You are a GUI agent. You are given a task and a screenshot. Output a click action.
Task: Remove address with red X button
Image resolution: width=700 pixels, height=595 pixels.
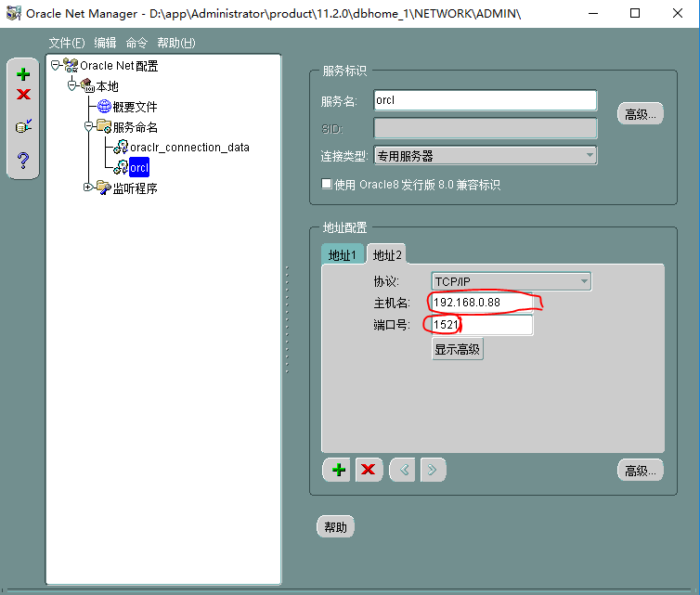(369, 470)
